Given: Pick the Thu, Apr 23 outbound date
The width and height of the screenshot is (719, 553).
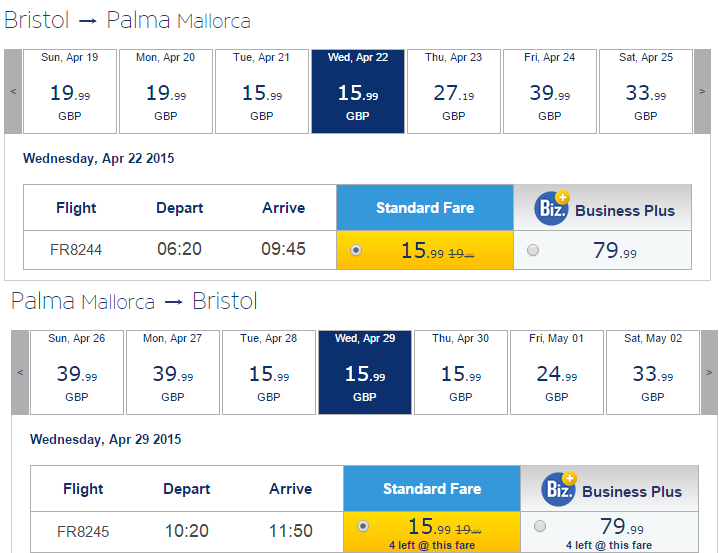Looking at the screenshot, I should 454,91.
